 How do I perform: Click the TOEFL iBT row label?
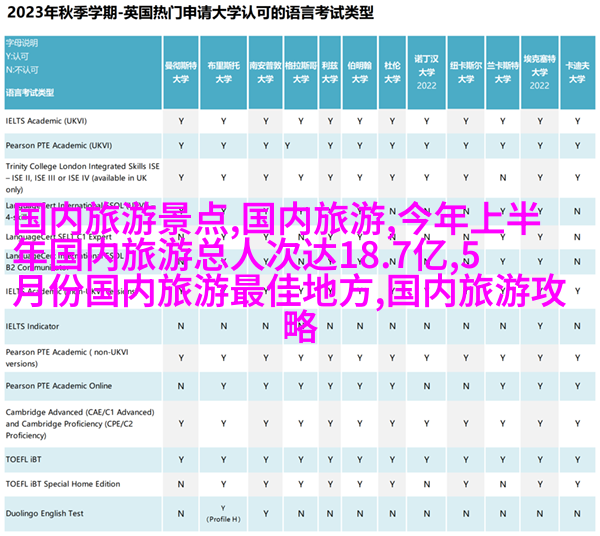[23, 459]
